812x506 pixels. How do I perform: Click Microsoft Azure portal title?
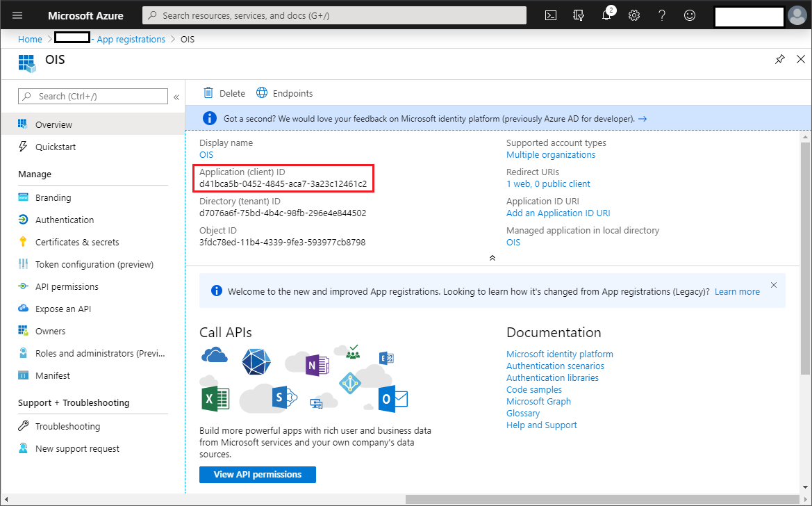pyautogui.click(x=85, y=15)
